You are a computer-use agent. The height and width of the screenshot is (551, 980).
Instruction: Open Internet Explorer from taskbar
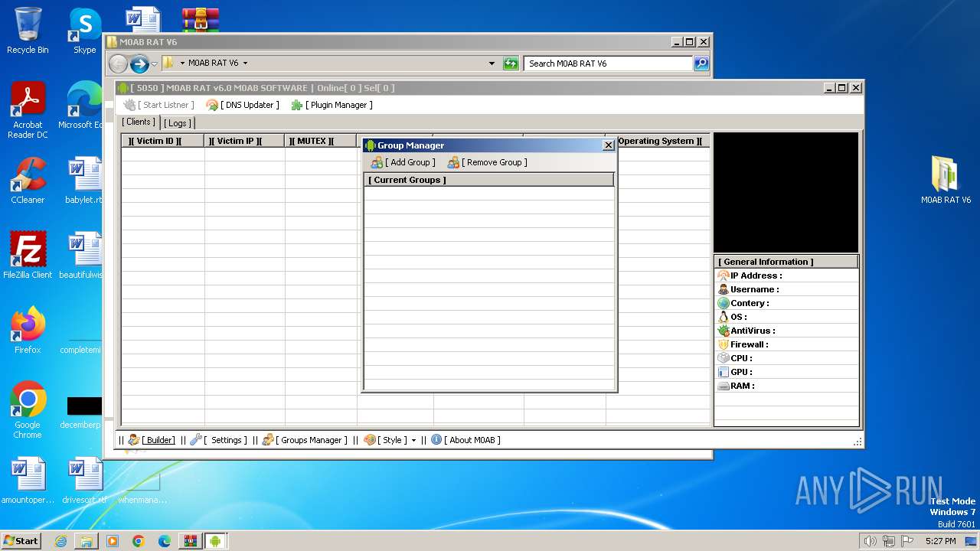tap(60, 541)
